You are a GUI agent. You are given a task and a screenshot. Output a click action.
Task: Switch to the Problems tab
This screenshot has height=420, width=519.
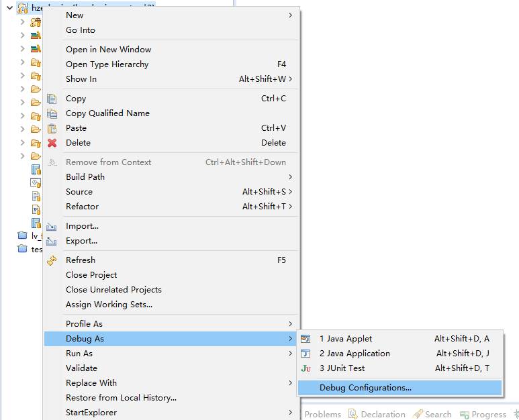322,415
